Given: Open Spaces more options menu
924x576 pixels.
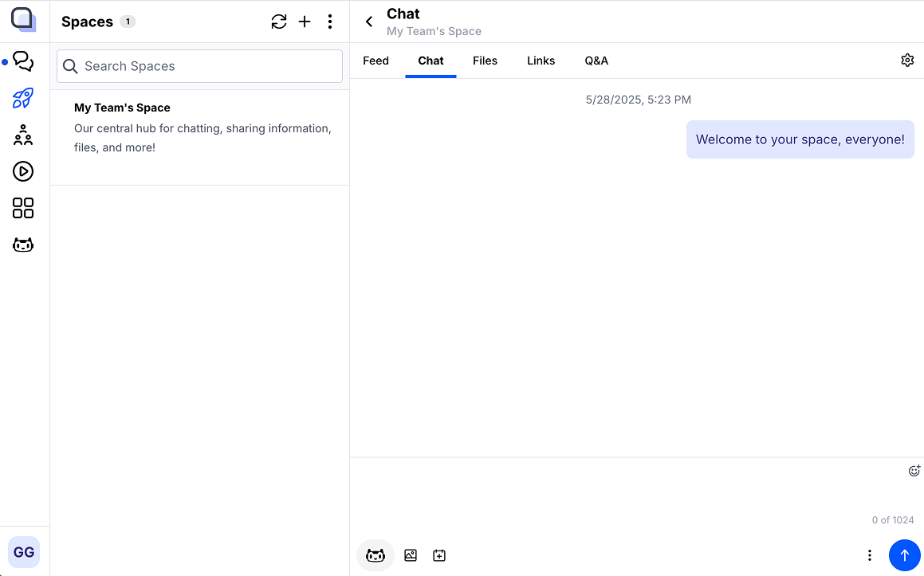Looking at the screenshot, I should click(330, 22).
